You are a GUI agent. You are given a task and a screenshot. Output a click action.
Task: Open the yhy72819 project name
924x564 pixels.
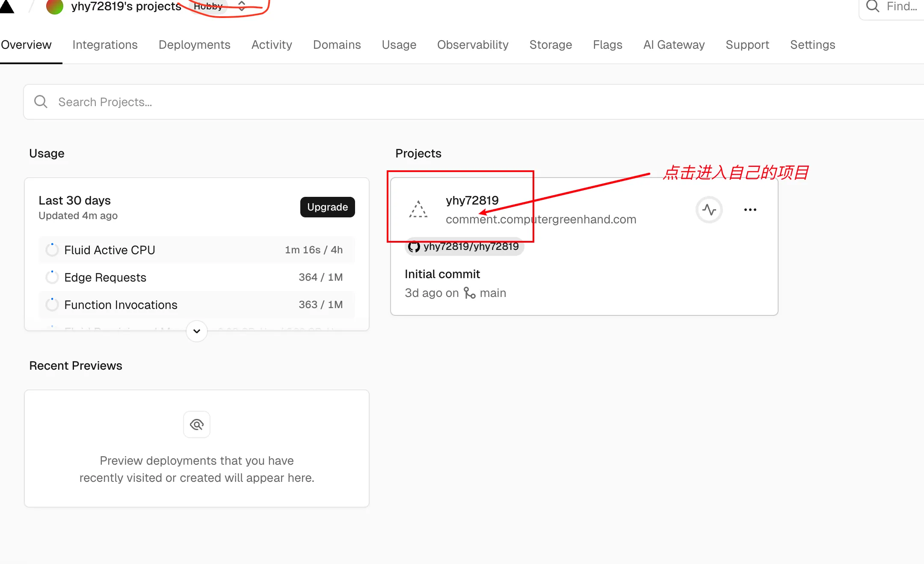pos(472,200)
